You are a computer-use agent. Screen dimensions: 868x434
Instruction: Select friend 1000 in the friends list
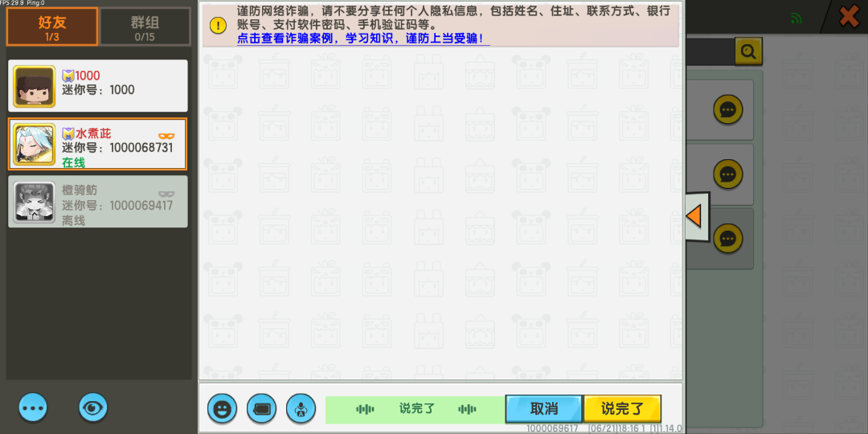click(x=98, y=85)
